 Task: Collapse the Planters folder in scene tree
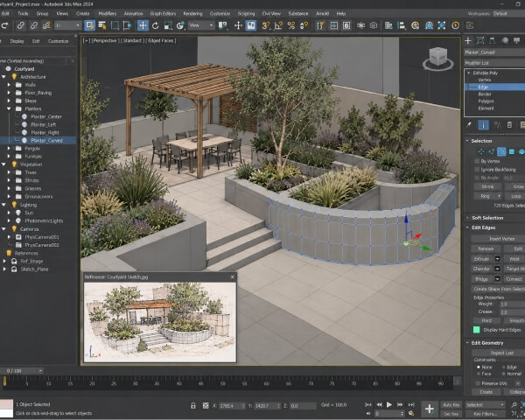(9, 108)
